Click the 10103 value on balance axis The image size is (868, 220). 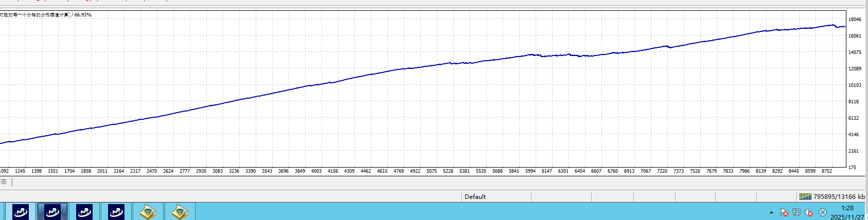(855, 85)
